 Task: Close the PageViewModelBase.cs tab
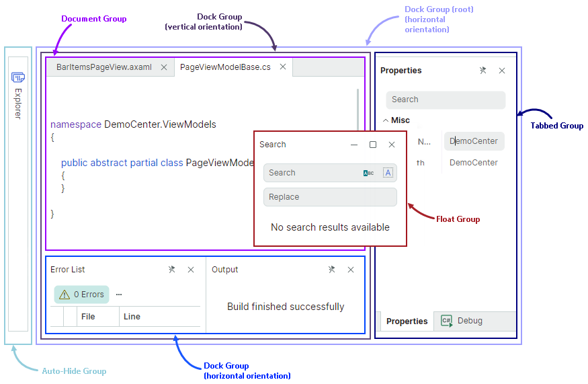click(x=283, y=67)
